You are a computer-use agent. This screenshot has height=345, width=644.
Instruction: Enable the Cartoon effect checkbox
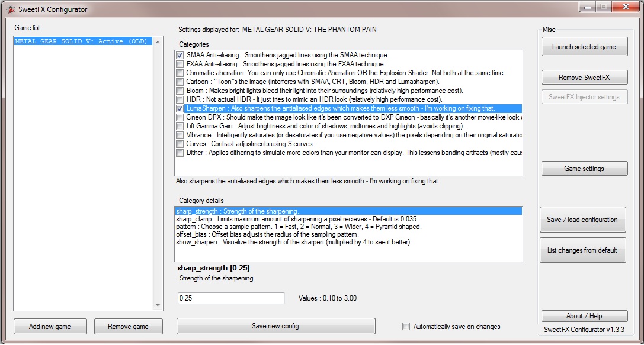click(x=180, y=82)
